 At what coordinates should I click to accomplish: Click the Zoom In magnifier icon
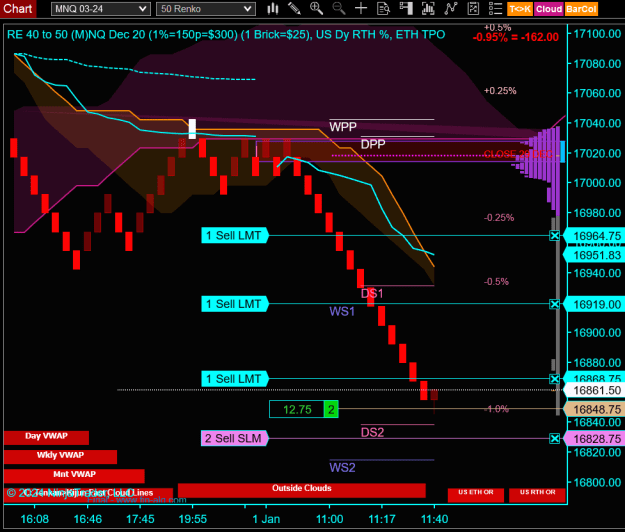316,9
